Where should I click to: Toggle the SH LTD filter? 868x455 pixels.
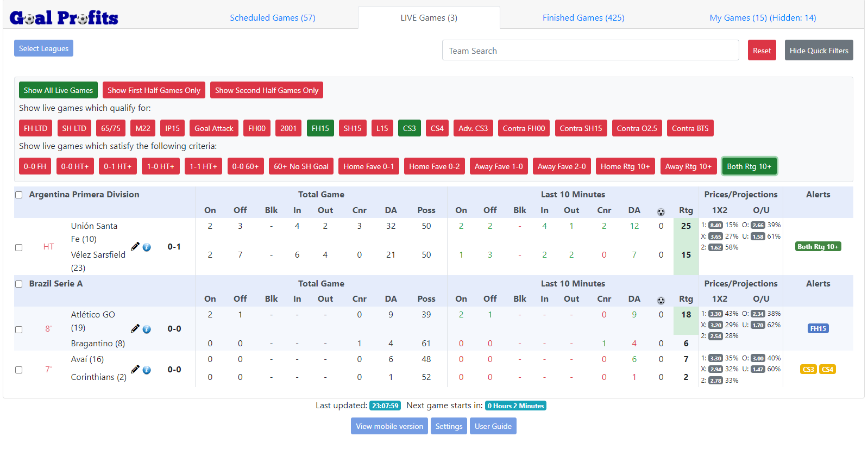(x=74, y=128)
